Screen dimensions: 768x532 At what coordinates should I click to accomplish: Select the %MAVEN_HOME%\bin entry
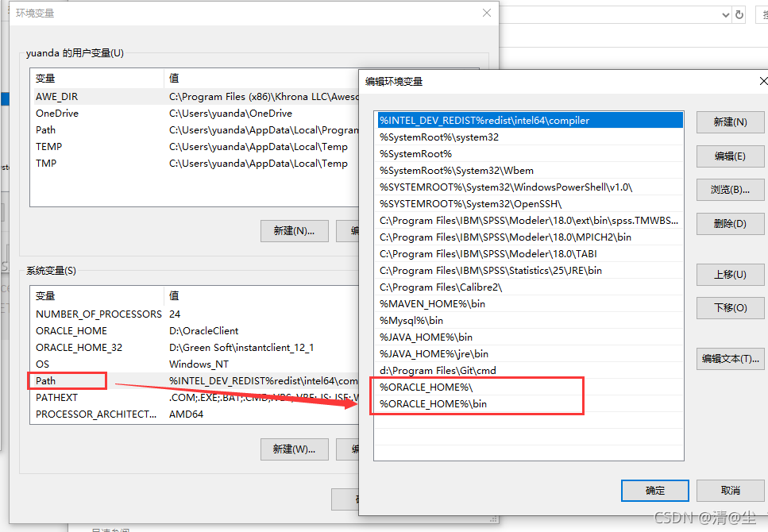(x=531, y=304)
